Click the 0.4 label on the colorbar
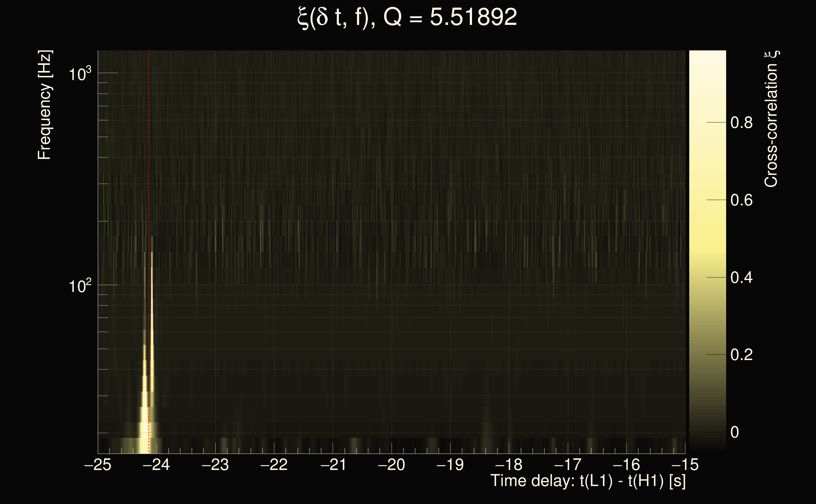 point(741,277)
